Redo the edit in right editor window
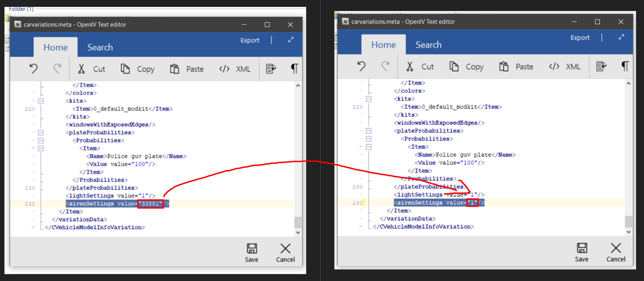 386,66
